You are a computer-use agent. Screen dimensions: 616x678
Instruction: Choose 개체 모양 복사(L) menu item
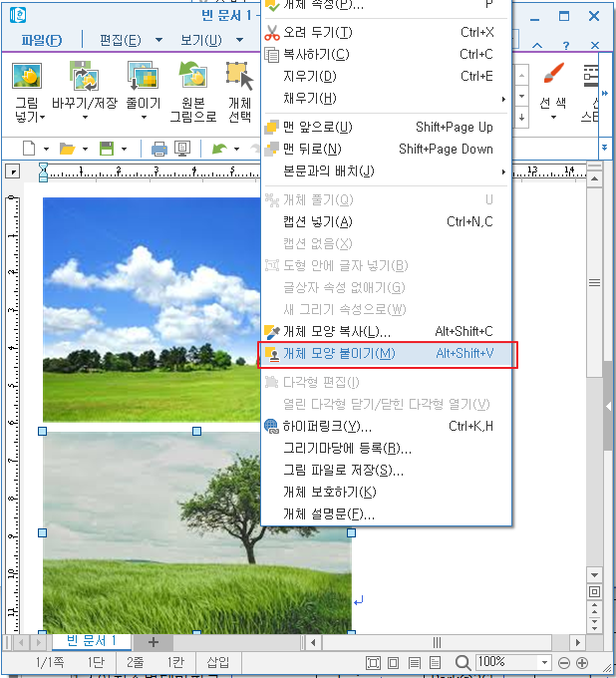[386, 332]
